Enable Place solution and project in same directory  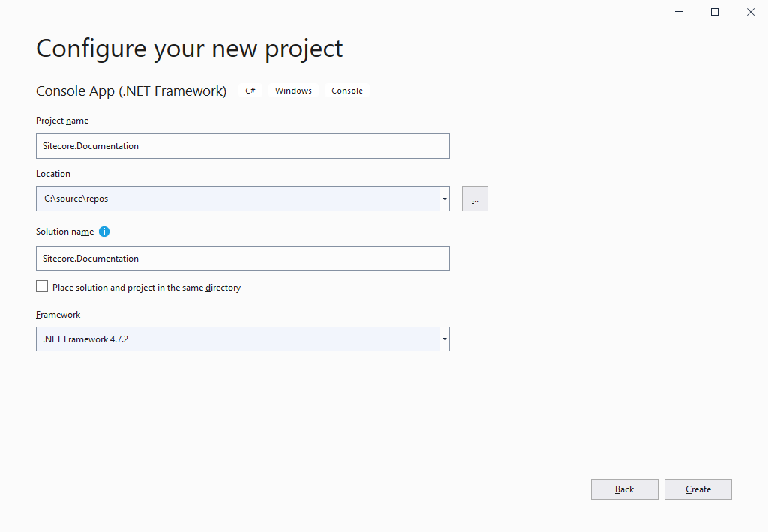(42, 287)
